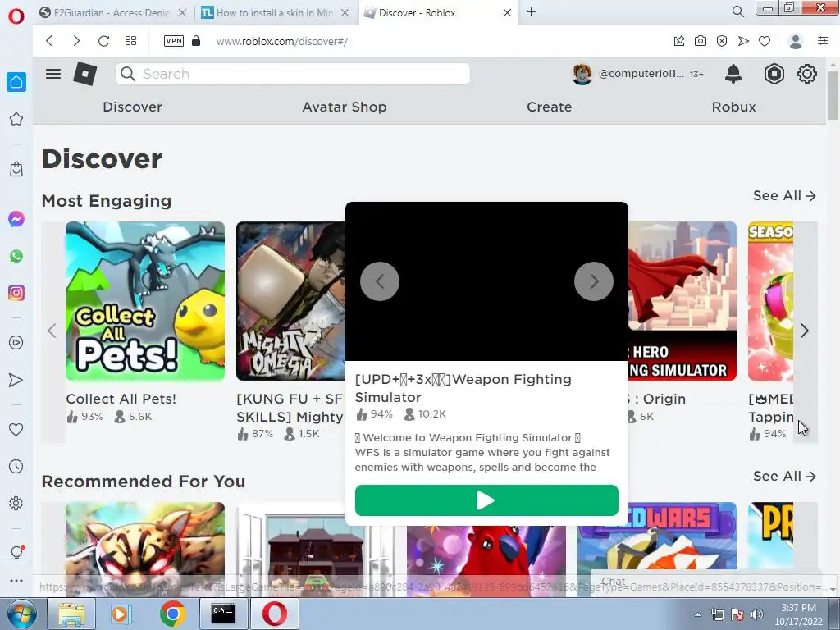Screen dimensions: 840x630
Task: Open the Opera sidebar shopping bag icon
Action: tap(16, 169)
